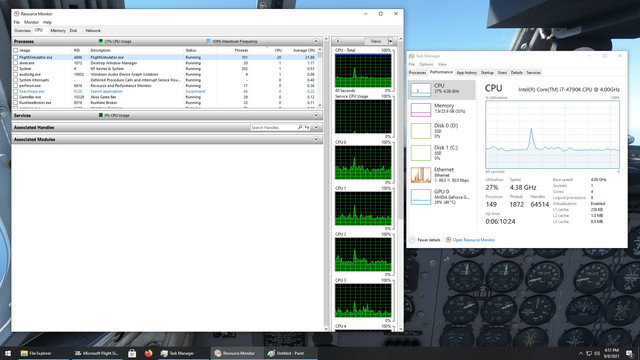The image size is (640, 360).
Task: Click in the Search Handles field
Action: (273, 127)
